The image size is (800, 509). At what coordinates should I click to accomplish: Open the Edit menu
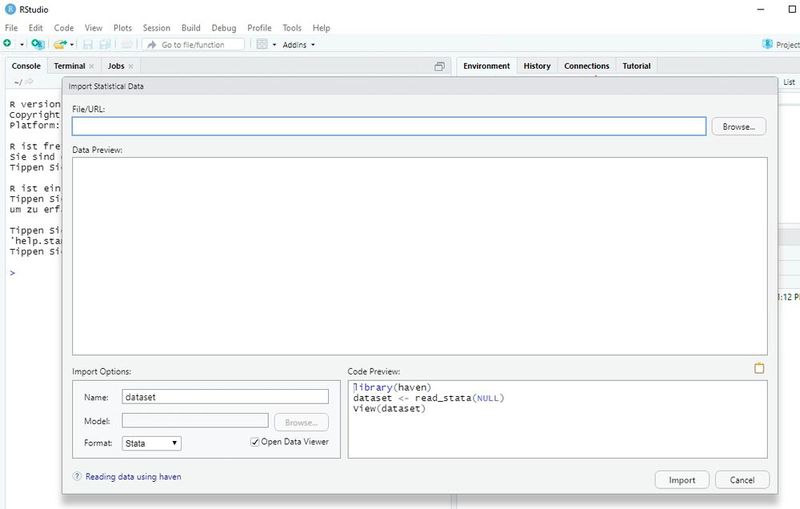point(35,28)
